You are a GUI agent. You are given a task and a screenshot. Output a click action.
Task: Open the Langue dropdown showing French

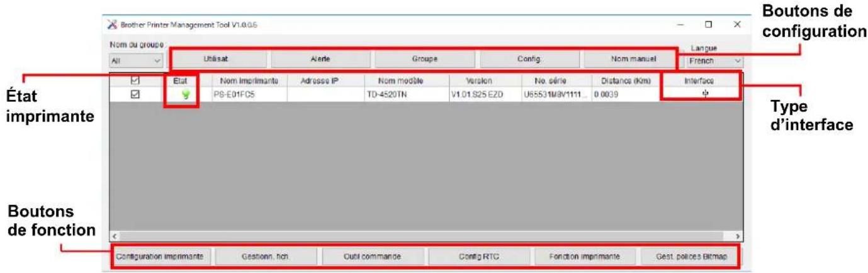pos(715,62)
